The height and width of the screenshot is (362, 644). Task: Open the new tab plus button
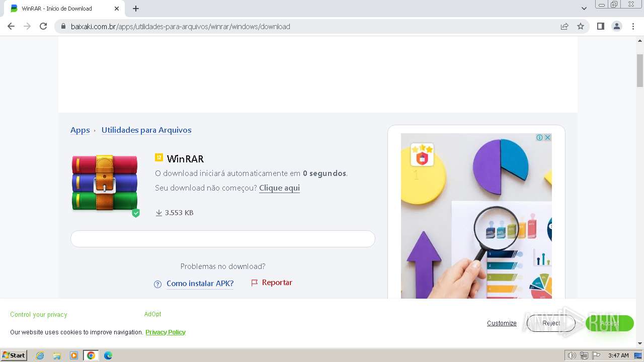[x=136, y=9]
